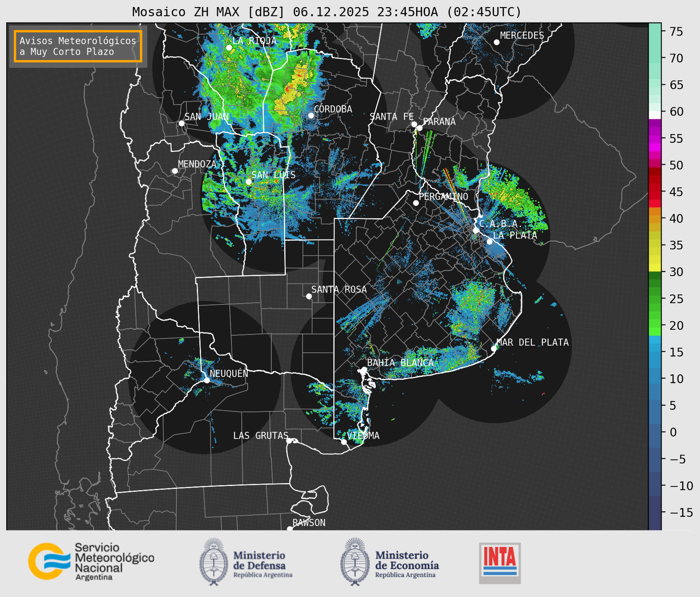The image size is (700, 597).
Task: Click the MERCEDES map label
Action: point(522,36)
